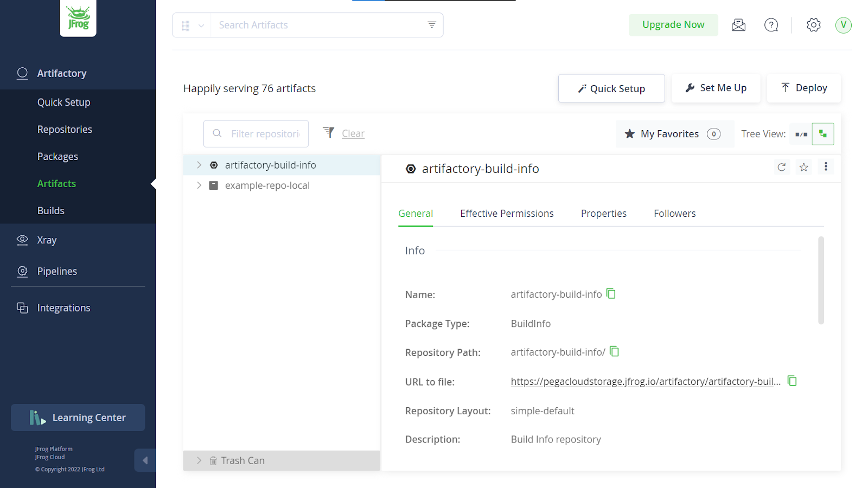The height and width of the screenshot is (488, 868).
Task: Refresh the artifactory-build-info details
Action: [781, 167]
